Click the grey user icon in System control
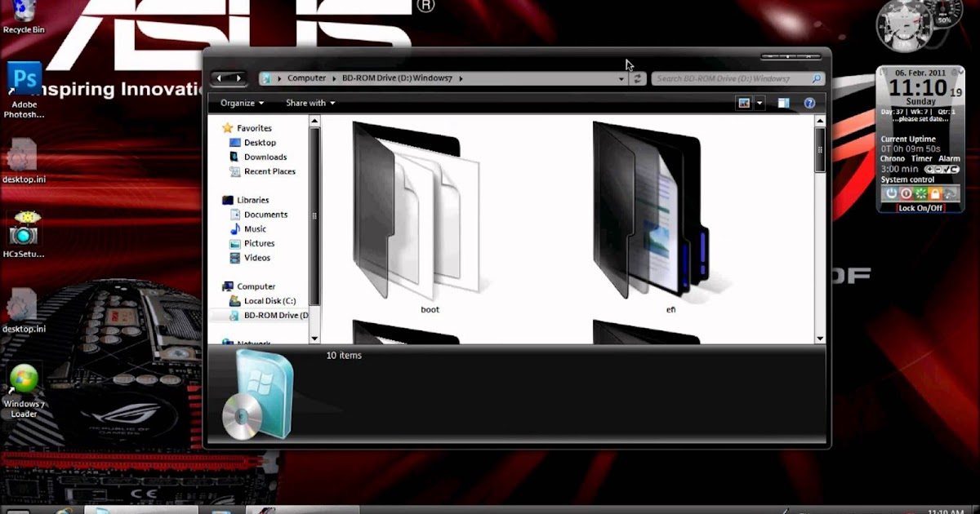980x514 pixels. pyautogui.click(x=951, y=193)
